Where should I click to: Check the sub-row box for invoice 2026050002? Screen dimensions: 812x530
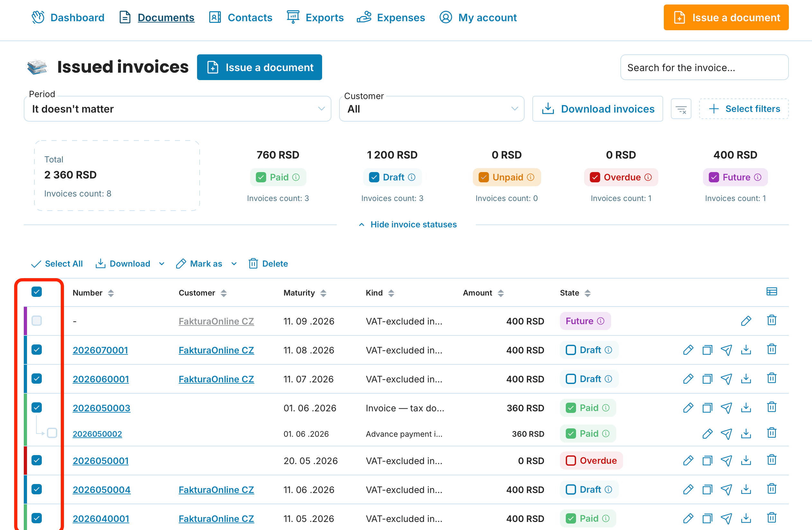tap(52, 433)
